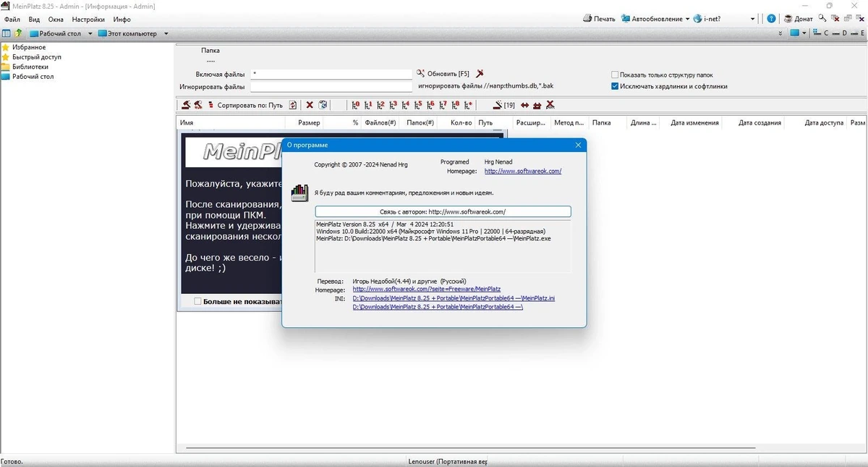Select level 4 tree depth icon
The image size is (868, 467).
click(x=406, y=105)
